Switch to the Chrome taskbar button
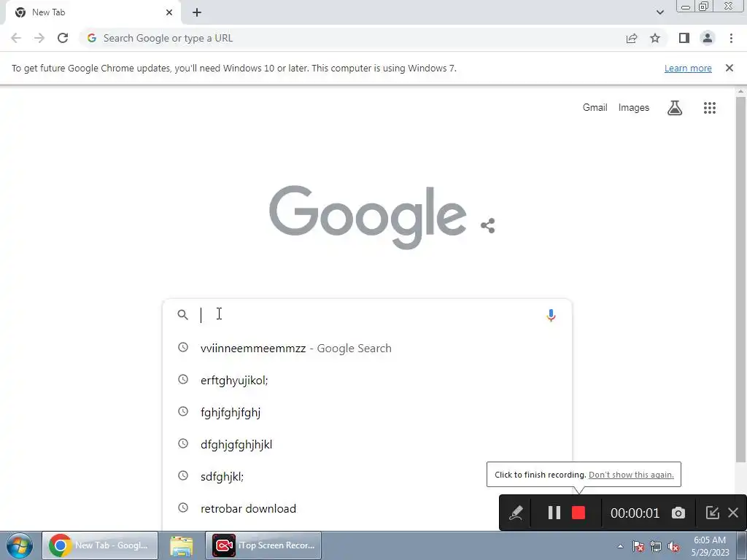 (100, 545)
